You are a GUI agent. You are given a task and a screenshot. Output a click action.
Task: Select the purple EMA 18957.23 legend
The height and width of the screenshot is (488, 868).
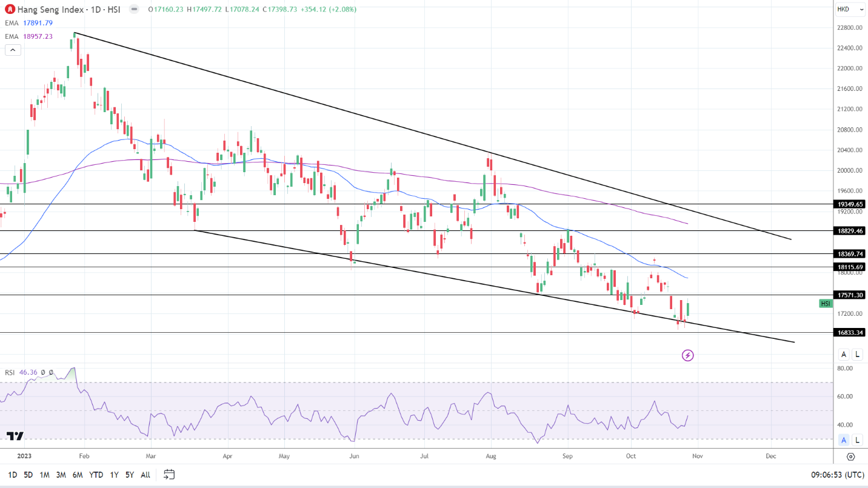point(28,36)
